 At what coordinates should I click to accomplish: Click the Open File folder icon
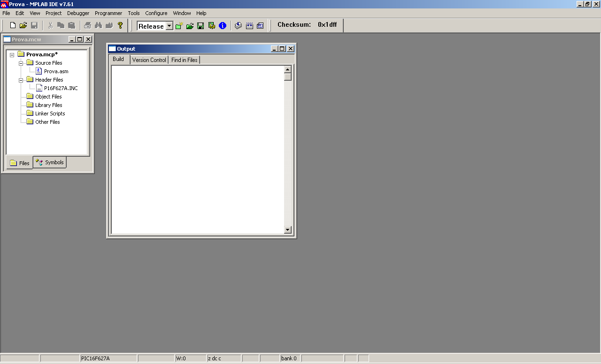23,25
